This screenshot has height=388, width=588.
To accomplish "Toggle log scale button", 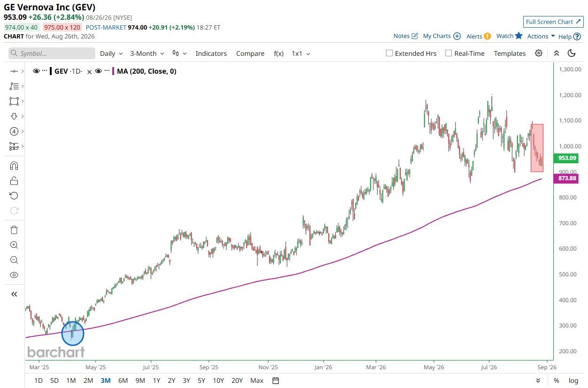I will 573,380.
